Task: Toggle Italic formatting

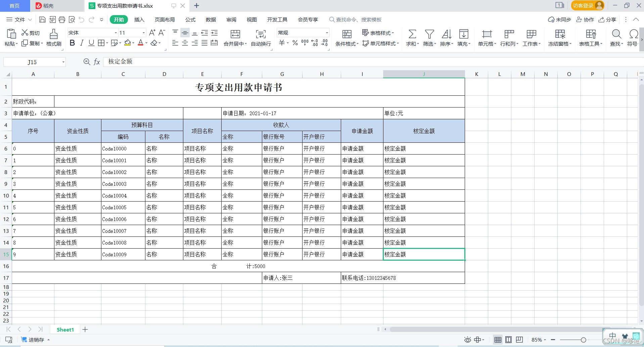Action: pos(82,43)
